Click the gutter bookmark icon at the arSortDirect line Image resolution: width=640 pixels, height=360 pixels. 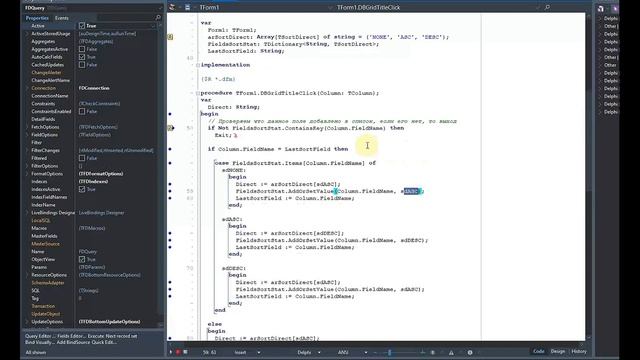[170, 37]
